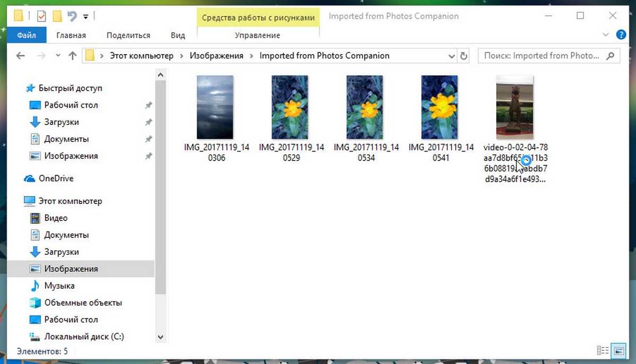Open the recent locations dropdown arrow
Screen dimensions: 636x364
(x=57, y=56)
